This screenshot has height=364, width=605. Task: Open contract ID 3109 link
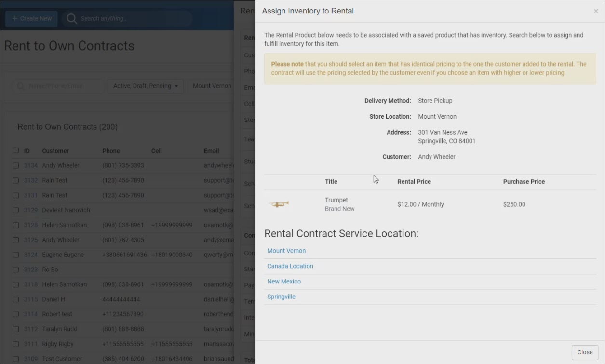31,359
